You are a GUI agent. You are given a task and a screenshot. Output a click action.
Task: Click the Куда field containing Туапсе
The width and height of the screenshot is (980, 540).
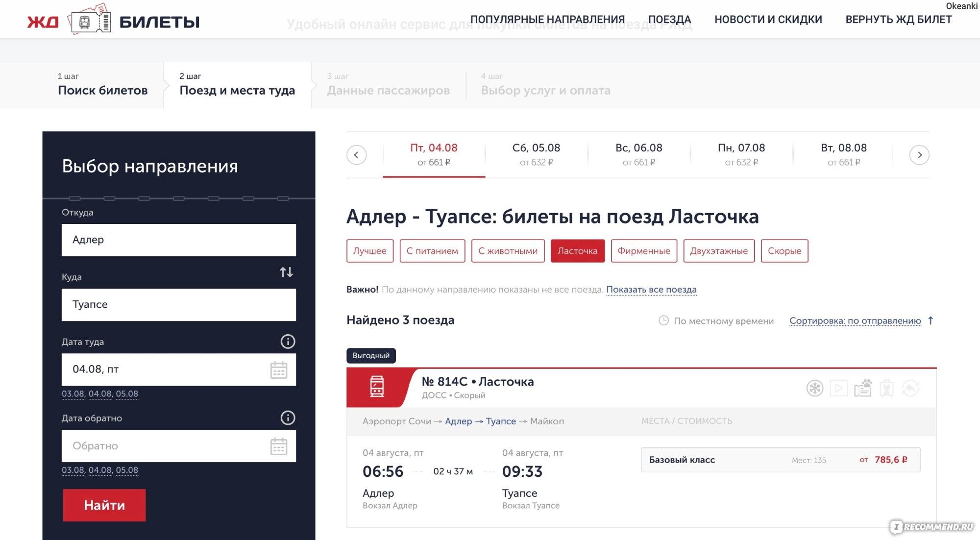(178, 305)
